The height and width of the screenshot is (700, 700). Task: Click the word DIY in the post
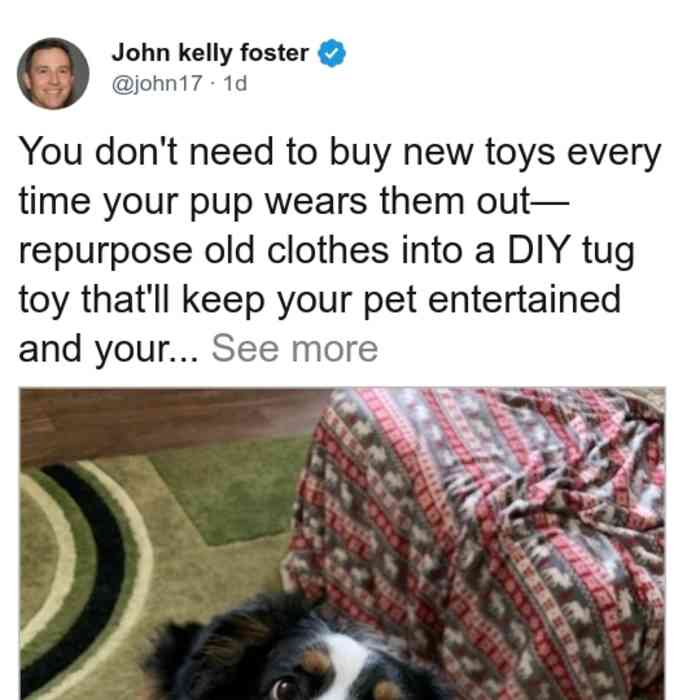click(x=539, y=250)
